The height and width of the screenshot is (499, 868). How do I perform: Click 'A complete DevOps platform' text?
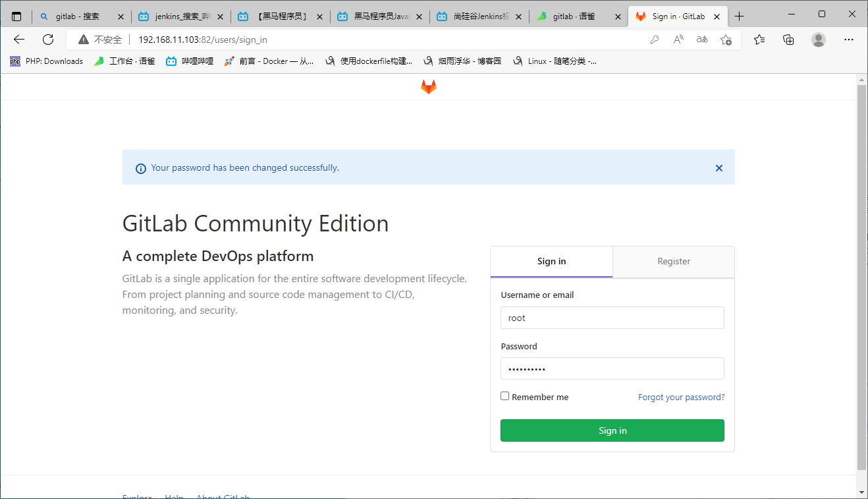(x=218, y=256)
